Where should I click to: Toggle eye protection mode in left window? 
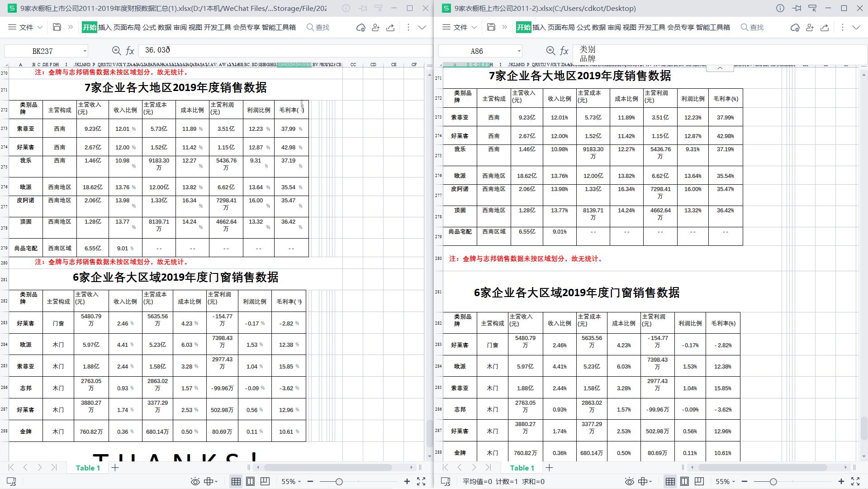click(195, 481)
